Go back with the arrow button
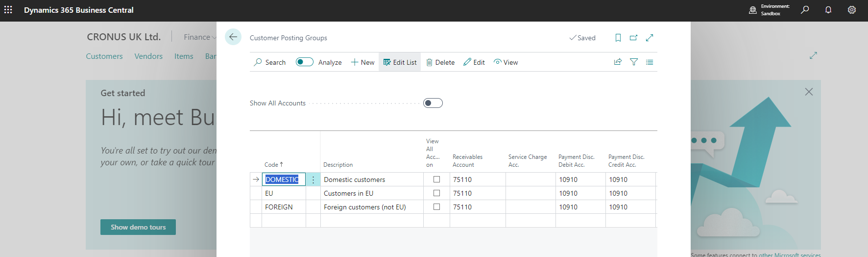 tap(233, 37)
